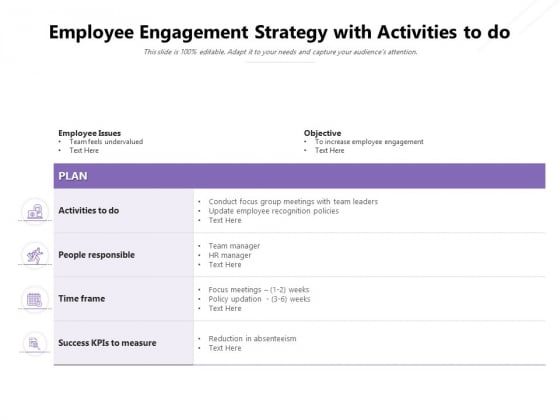Image resolution: width=560 pixels, height=420 pixels.
Task: Click the Activities to do row icon
Action: (35, 211)
